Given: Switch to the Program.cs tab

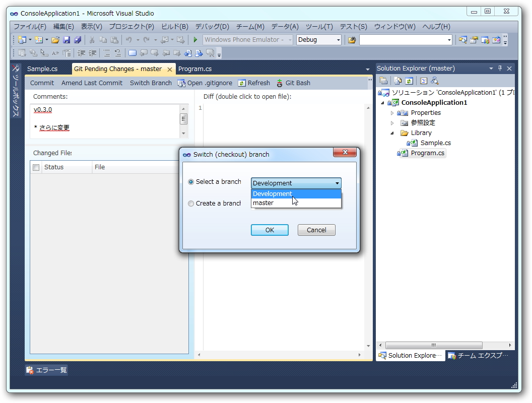Looking at the screenshot, I should pos(195,69).
